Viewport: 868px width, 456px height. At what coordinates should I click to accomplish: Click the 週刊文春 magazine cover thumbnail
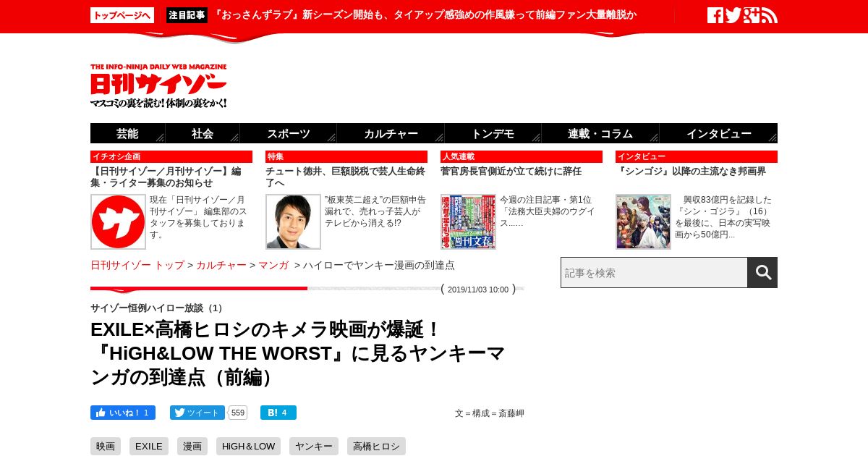click(468, 221)
